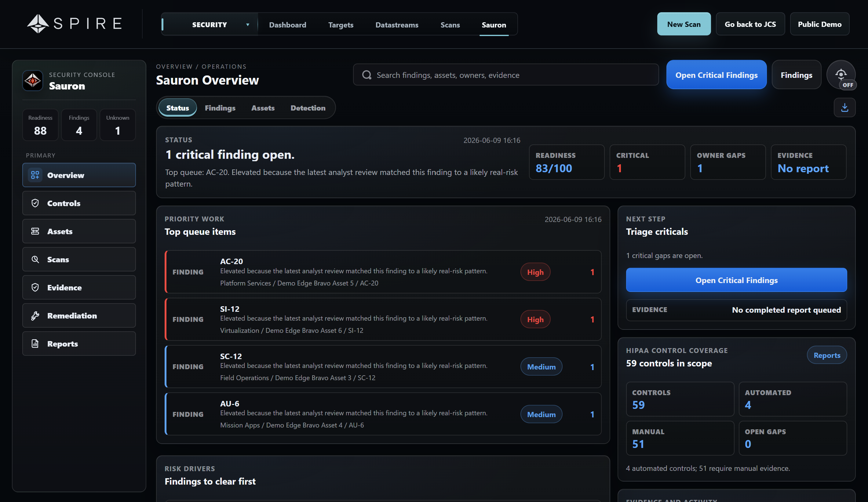Switch to Scans in top navigation
Image resolution: width=868 pixels, height=502 pixels.
[x=450, y=25]
